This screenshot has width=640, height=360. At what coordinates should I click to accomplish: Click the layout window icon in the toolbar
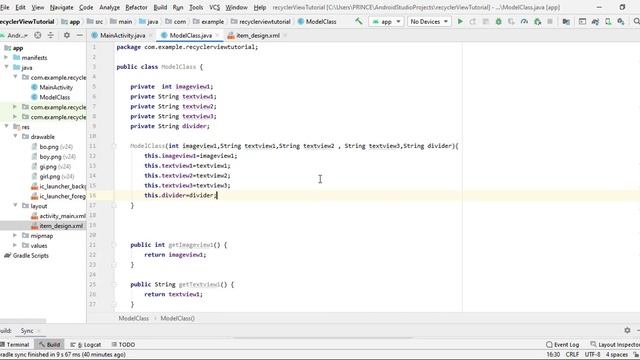[x=582, y=21]
